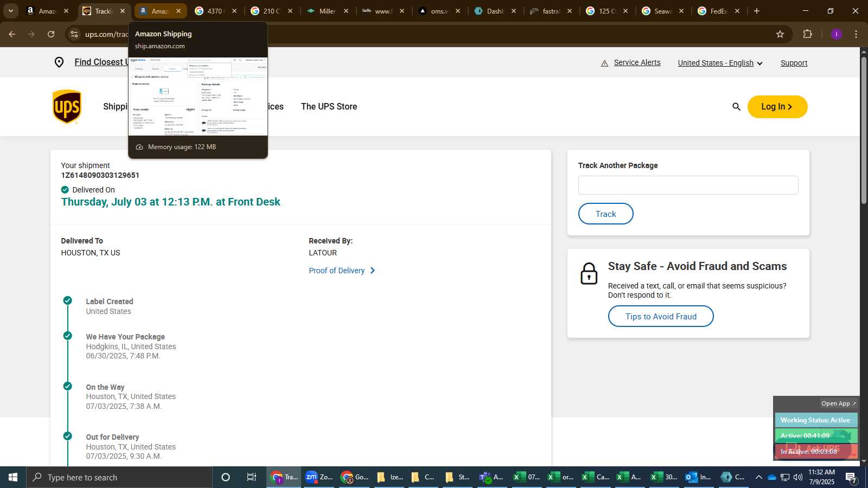The image size is (868, 488).
Task: Open the volume speaker icon in tray
Action: tap(798, 477)
